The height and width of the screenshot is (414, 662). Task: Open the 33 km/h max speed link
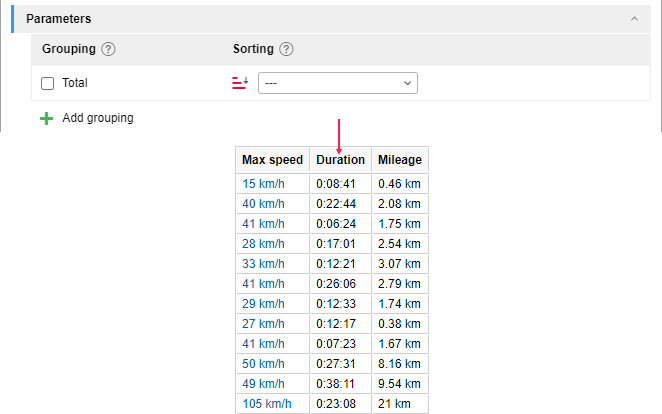tap(263, 264)
